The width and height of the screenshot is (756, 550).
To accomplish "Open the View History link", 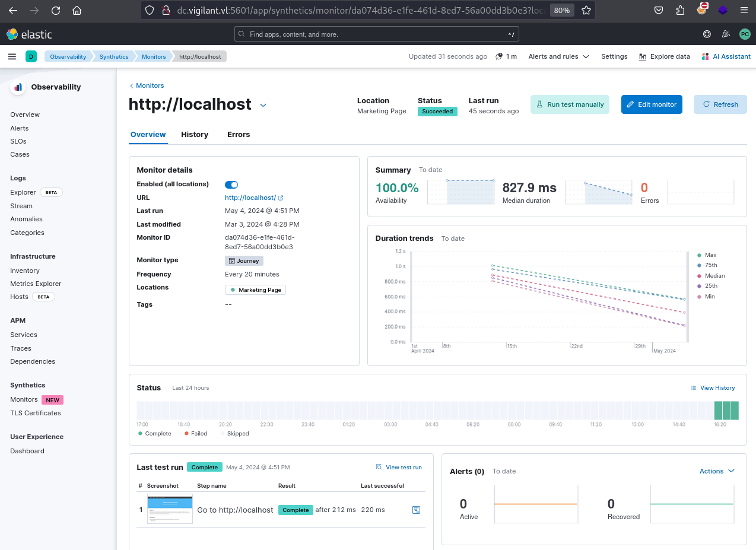I will 713,388.
